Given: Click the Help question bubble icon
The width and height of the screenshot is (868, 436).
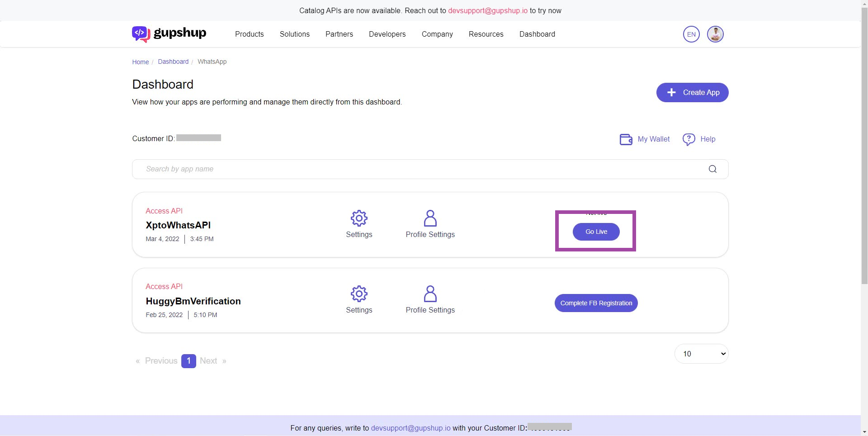Looking at the screenshot, I should (689, 139).
